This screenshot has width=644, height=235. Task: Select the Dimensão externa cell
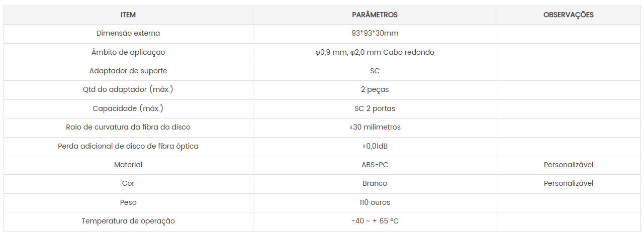click(x=128, y=34)
